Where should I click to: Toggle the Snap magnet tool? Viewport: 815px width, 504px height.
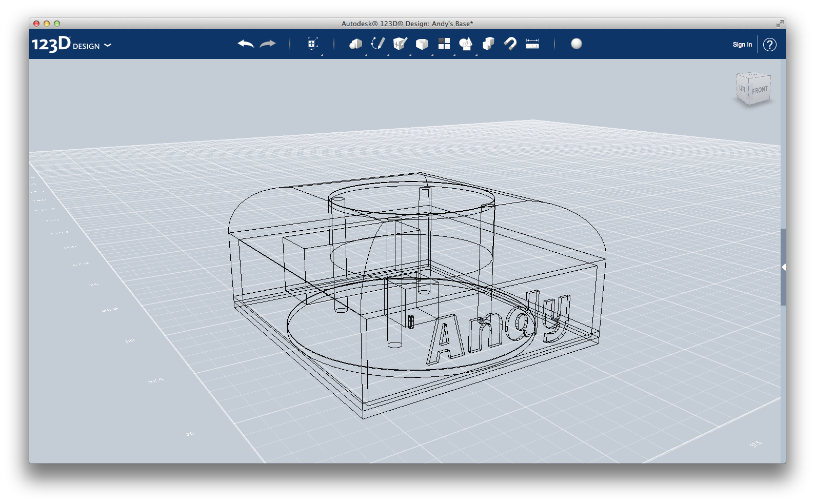point(510,44)
